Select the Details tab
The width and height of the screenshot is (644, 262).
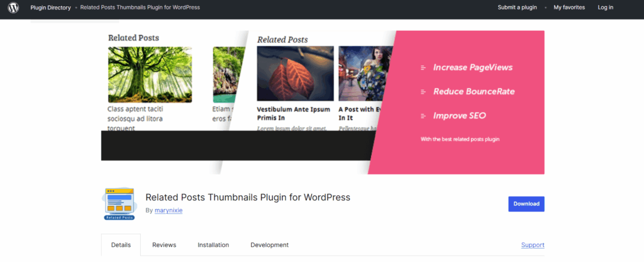(121, 245)
